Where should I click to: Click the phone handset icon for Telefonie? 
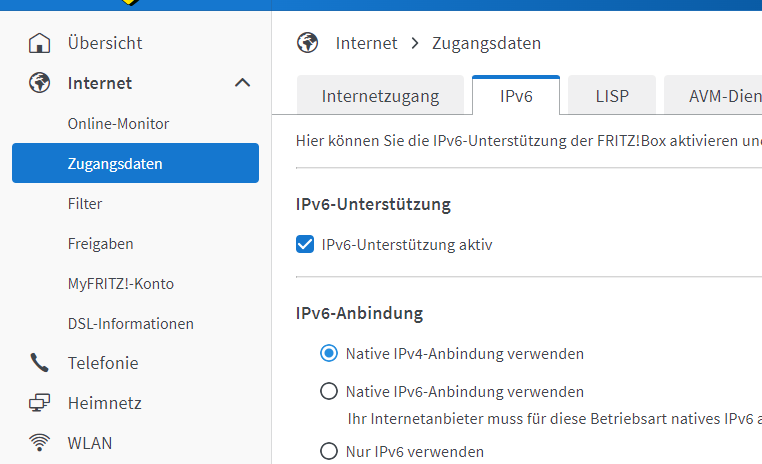(x=40, y=363)
